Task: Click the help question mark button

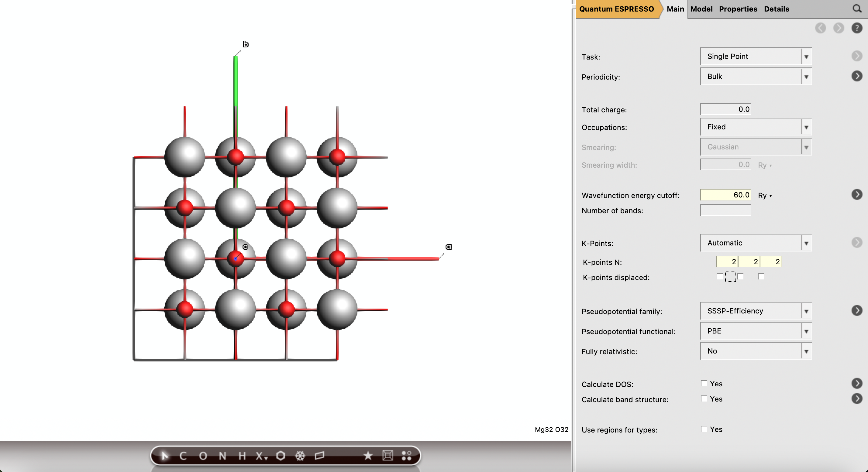Action: tap(857, 28)
